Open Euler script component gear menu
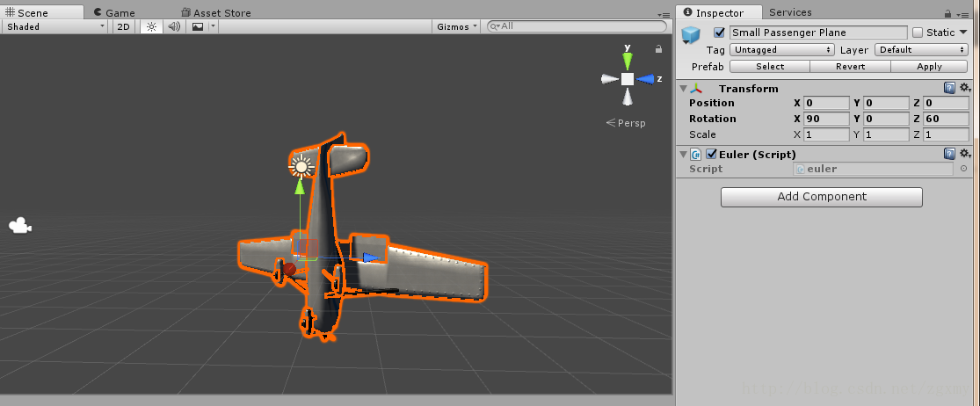This screenshot has width=980, height=406. (964, 154)
